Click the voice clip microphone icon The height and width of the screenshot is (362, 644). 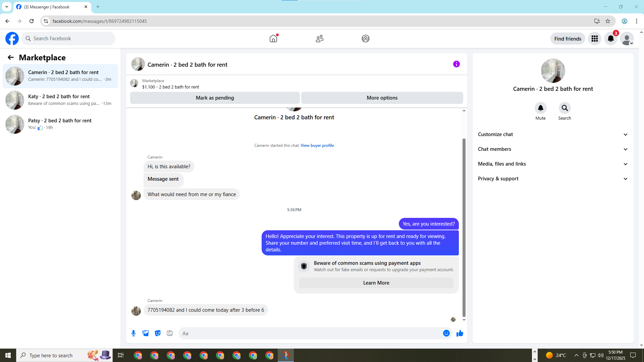coord(133,333)
